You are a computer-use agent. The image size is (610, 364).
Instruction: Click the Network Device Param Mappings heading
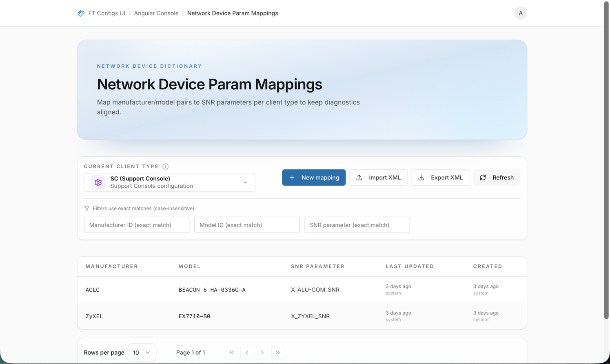pyautogui.click(x=209, y=84)
